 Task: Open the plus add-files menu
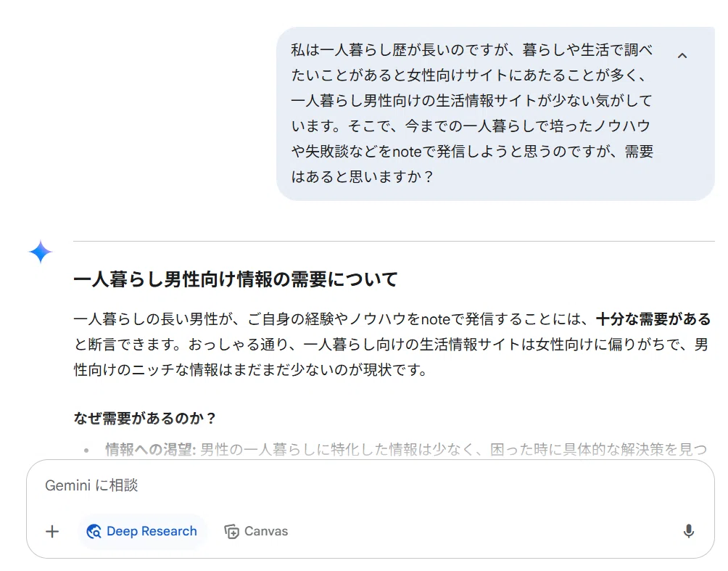[x=52, y=531]
